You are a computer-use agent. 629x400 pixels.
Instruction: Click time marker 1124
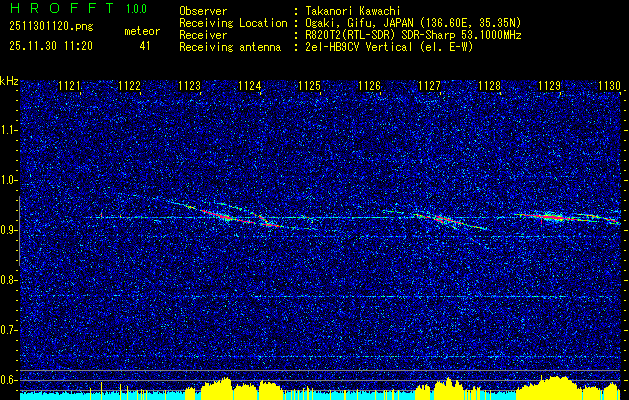(250, 86)
